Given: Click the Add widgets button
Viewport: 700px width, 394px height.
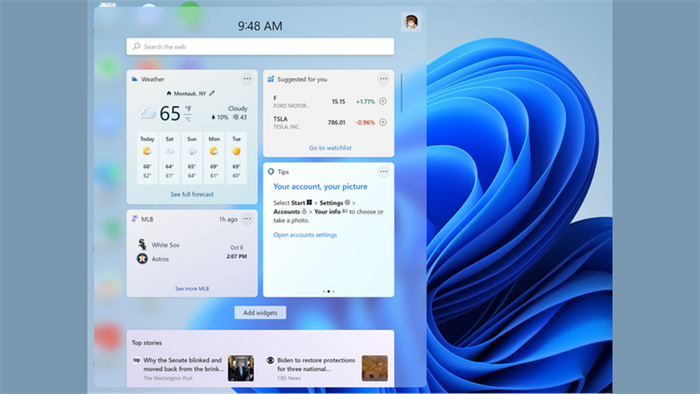Looking at the screenshot, I should [x=260, y=313].
